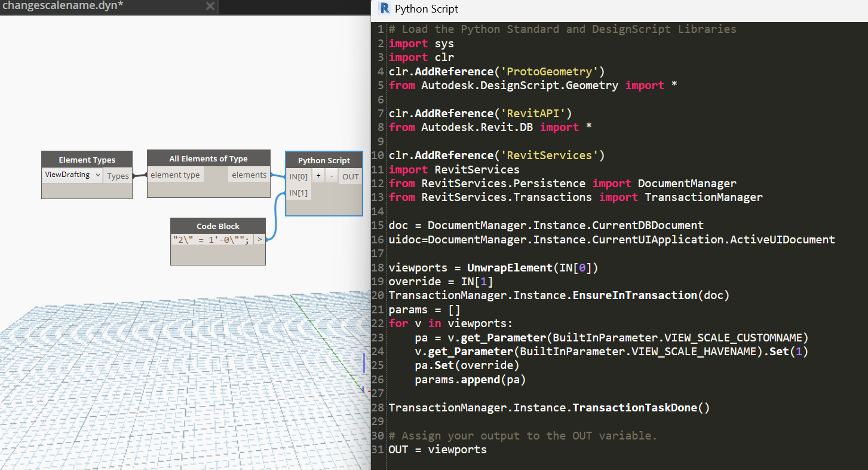The height and width of the screenshot is (470, 868).
Task: Click the 'doc = DocumentManager' line
Action: (546, 225)
